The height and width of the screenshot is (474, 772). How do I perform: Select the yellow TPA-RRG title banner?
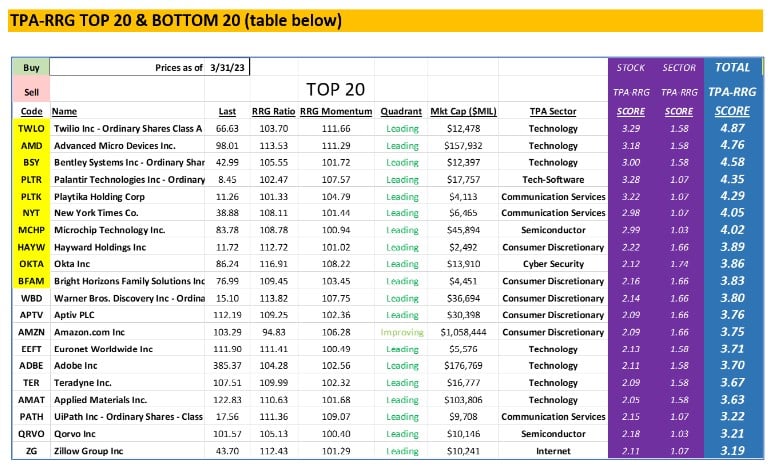[x=386, y=21]
